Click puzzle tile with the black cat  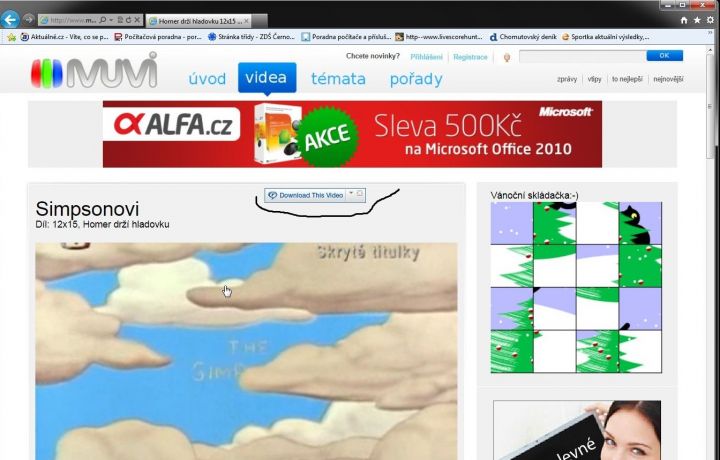coord(640,223)
